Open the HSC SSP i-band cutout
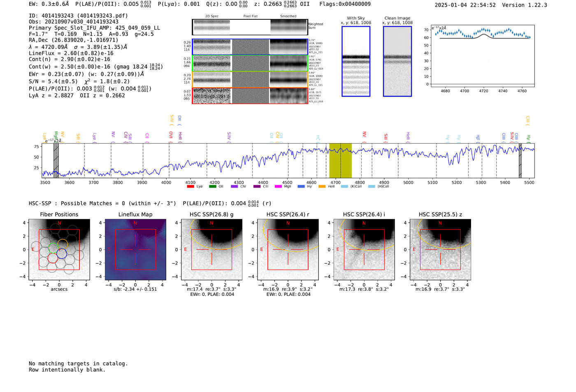Viewport: 576px width, 392px height. point(364,250)
